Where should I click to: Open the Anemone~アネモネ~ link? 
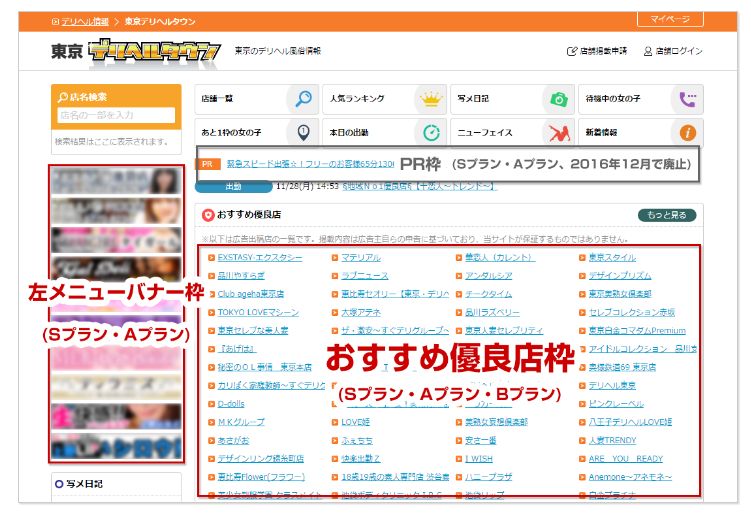coord(630,477)
